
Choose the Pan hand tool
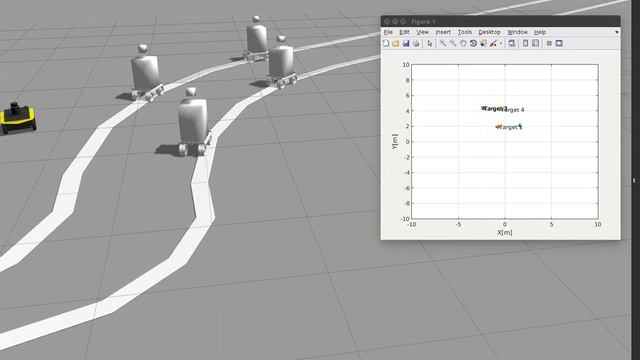pos(463,43)
